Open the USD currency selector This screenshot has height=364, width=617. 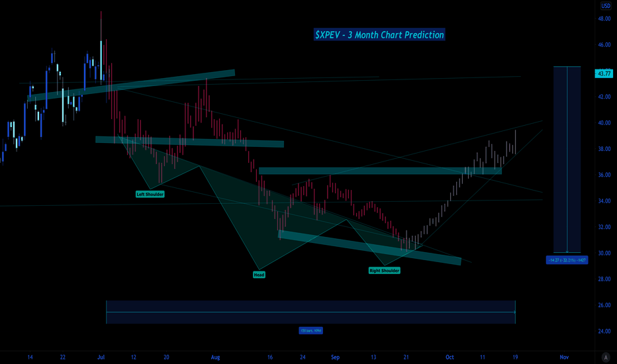(606, 6)
